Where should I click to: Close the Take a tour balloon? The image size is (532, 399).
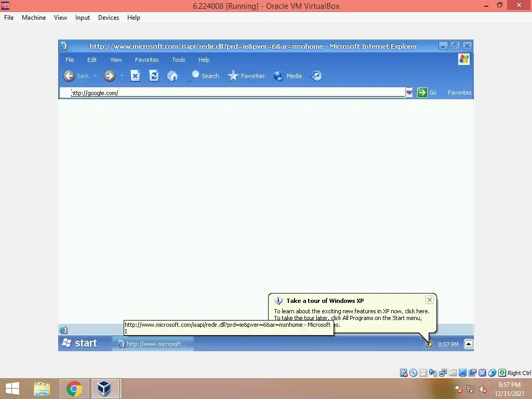click(430, 300)
